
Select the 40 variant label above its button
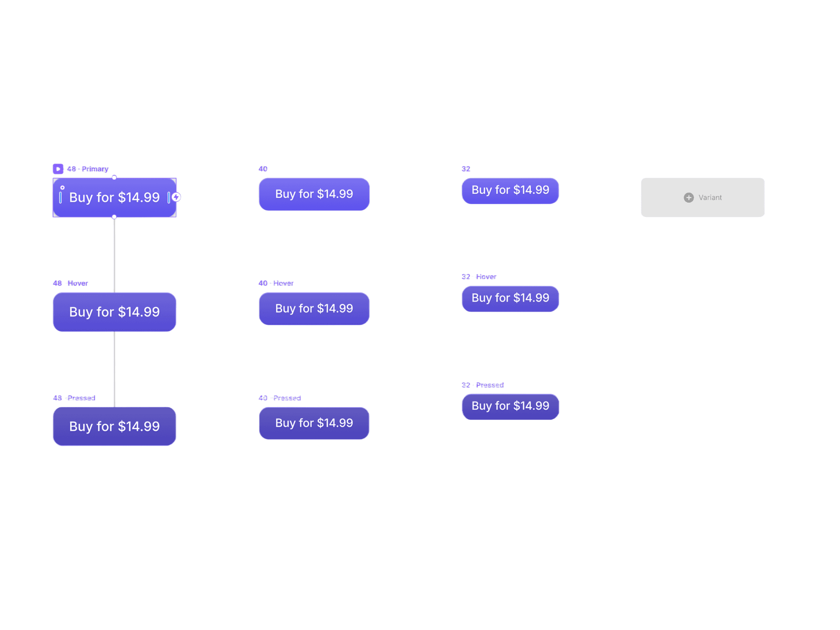262,169
